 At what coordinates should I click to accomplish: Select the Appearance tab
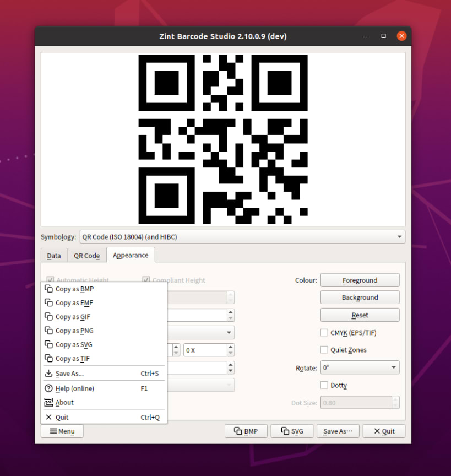131,255
